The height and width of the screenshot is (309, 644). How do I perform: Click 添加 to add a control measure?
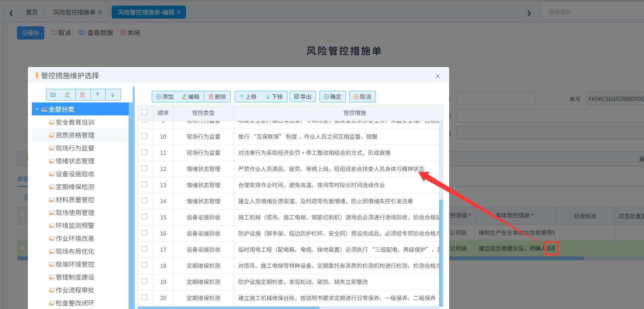click(165, 97)
